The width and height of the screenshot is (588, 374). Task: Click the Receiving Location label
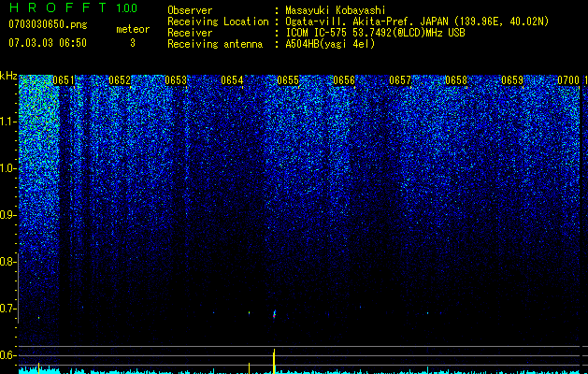(x=218, y=22)
